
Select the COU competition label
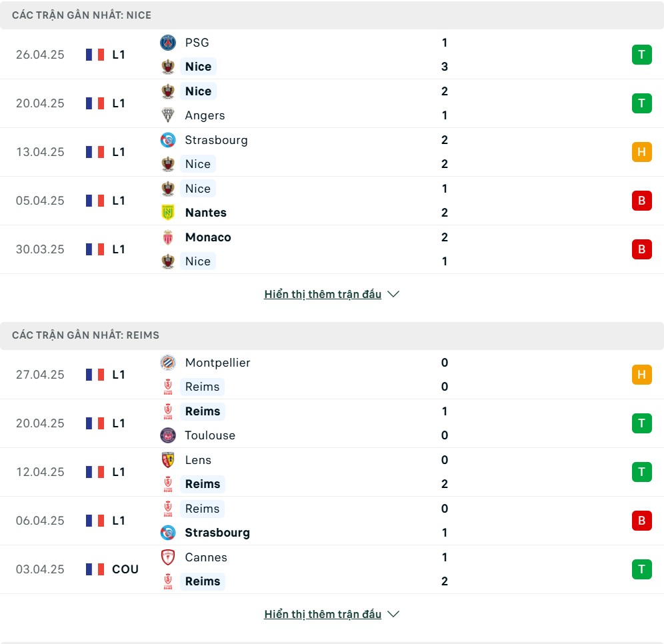[125, 569]
